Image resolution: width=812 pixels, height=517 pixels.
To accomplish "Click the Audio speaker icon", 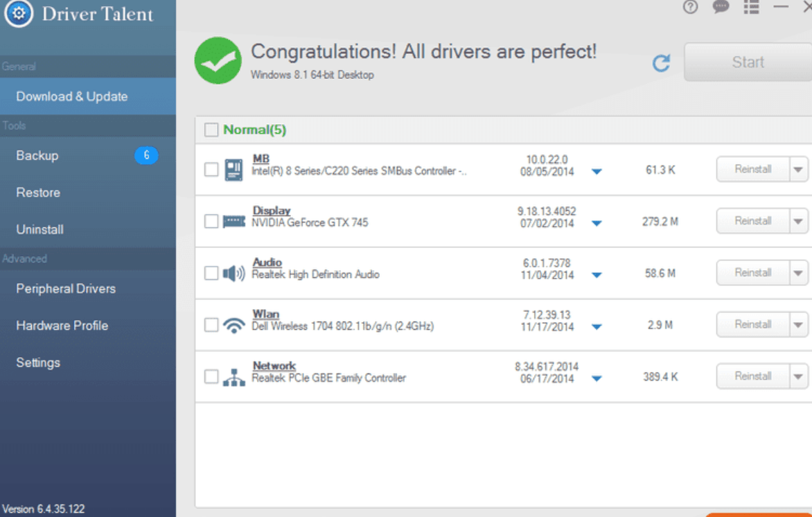I will coord(234,274).
